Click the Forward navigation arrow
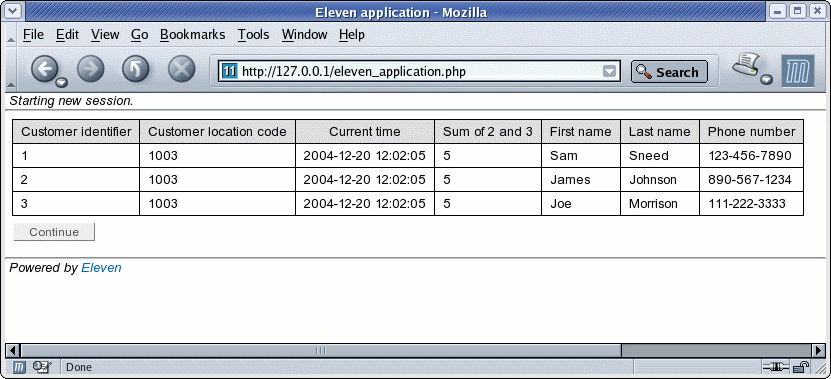 (91, 69)
